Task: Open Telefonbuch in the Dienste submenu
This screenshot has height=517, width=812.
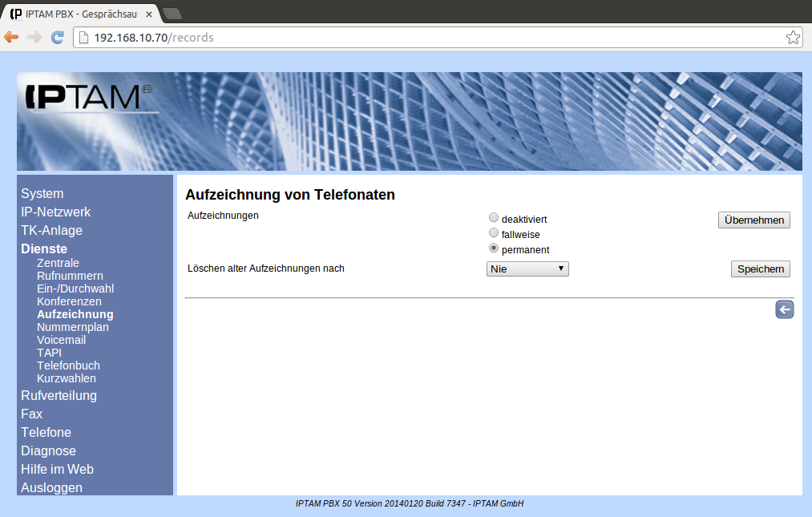Action: (68, 366)
